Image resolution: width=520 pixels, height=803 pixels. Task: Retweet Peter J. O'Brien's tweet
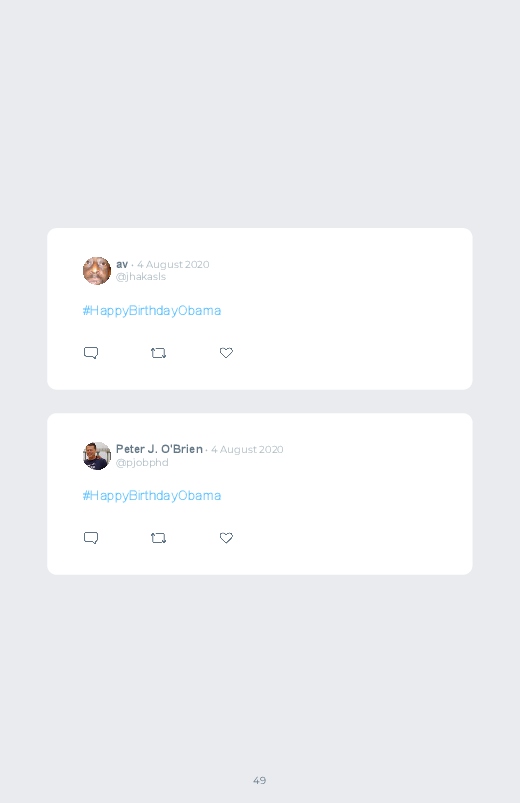click(x=158, y=538)
